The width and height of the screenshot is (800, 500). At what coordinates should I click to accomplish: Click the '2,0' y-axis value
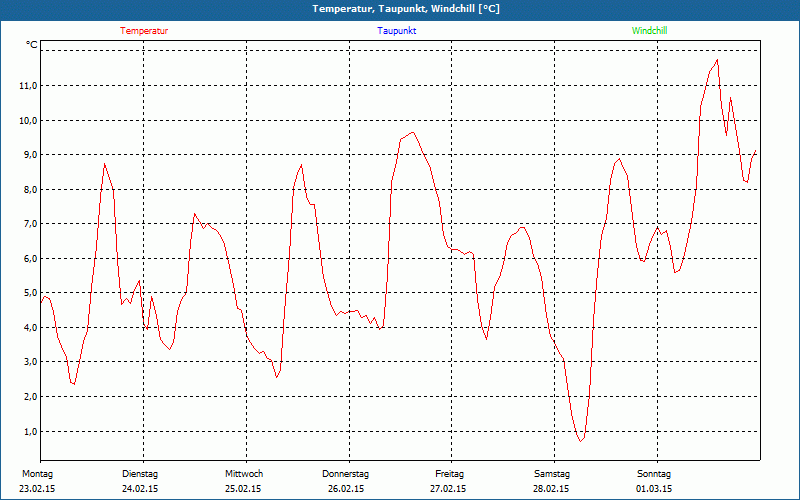pyautogui.click(x=30, y=396)
